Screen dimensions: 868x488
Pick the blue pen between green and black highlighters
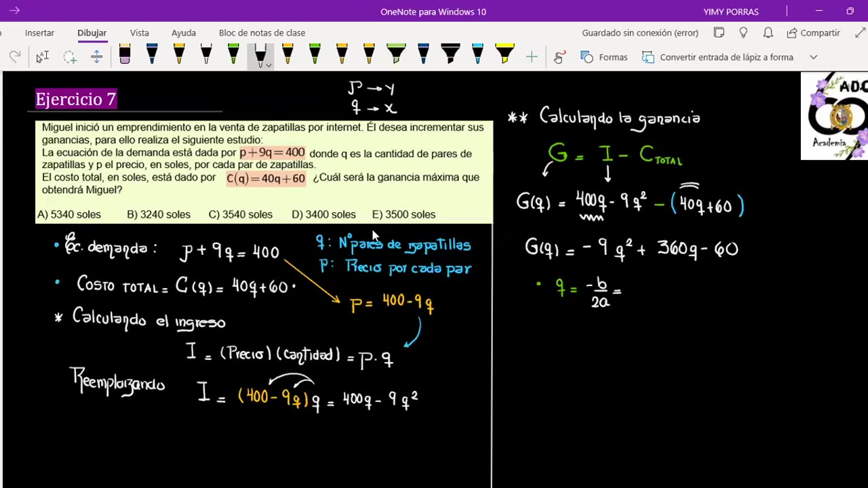point(423,54)
